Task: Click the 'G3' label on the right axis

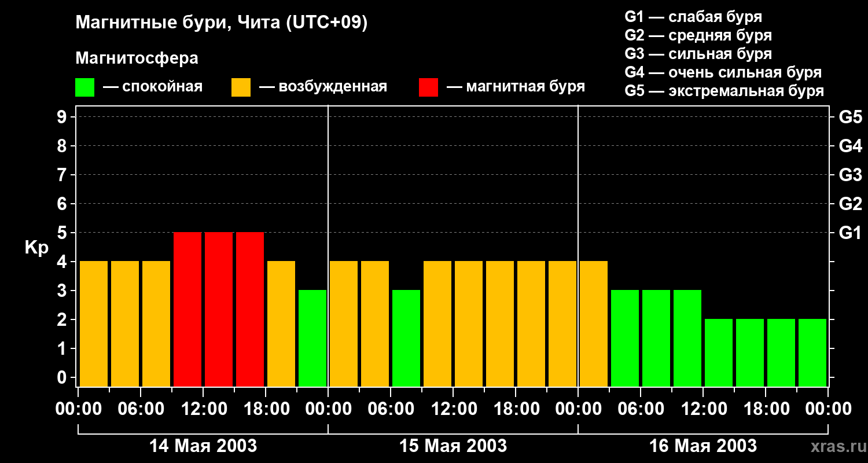Action: click(850, 175)
